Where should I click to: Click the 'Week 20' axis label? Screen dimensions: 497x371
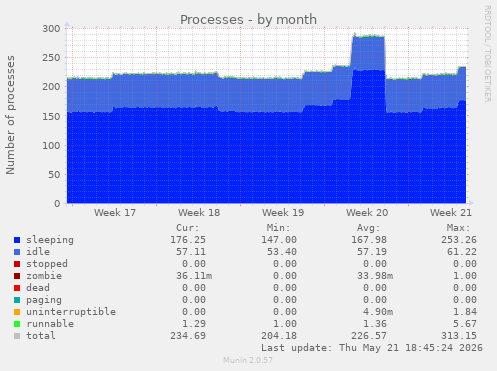tap(367, 213)
